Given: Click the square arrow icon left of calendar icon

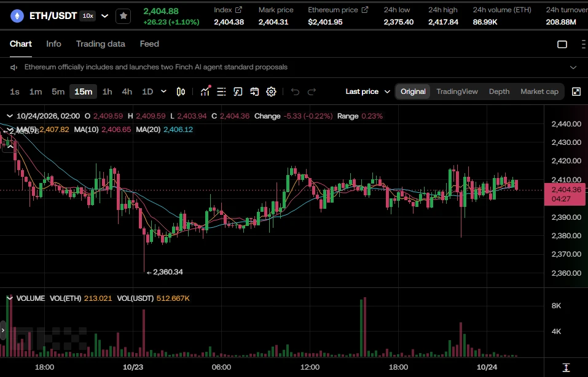Looking at the screenshot, I should click(x=238, y=92).
